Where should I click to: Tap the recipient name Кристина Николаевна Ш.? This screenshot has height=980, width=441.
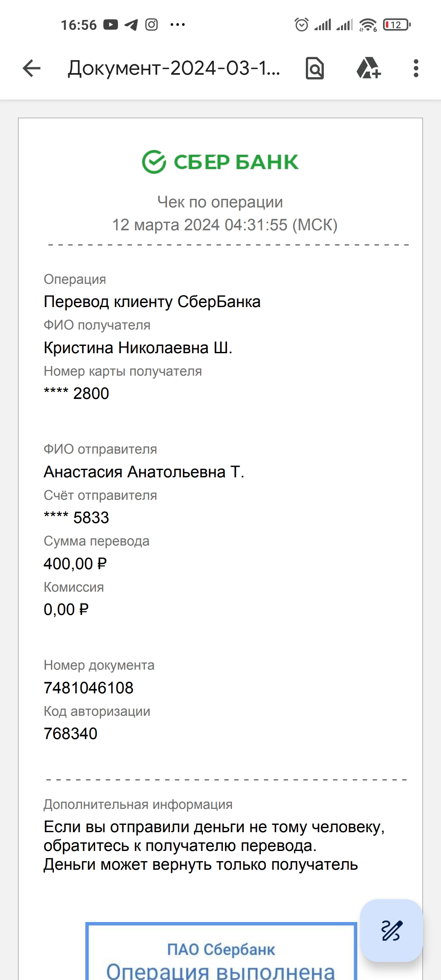click(138, 348)
